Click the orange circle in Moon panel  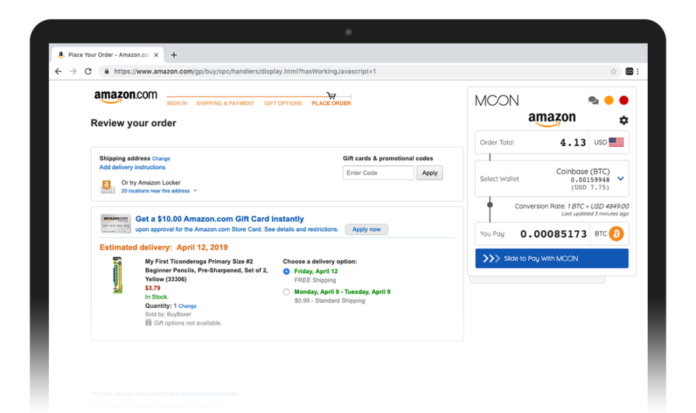pos(609,100)
